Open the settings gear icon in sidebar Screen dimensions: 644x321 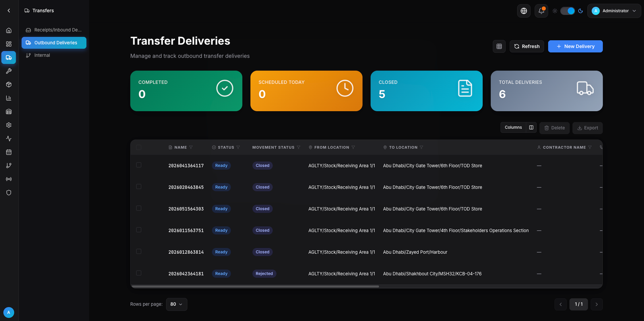(9, 125)
